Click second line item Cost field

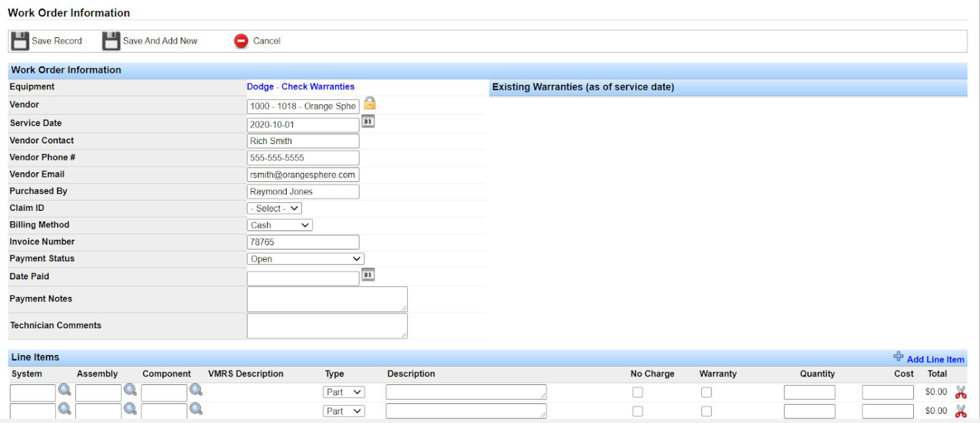coord(888,412)
